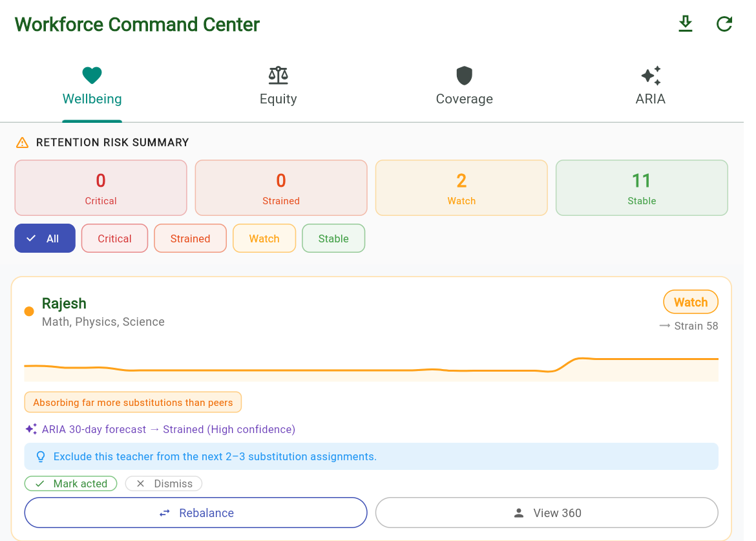Image resolution: width=756 pixels, height=541 pixels.
Task: Toggle the Stable filter chip
Action: (333, 239)
